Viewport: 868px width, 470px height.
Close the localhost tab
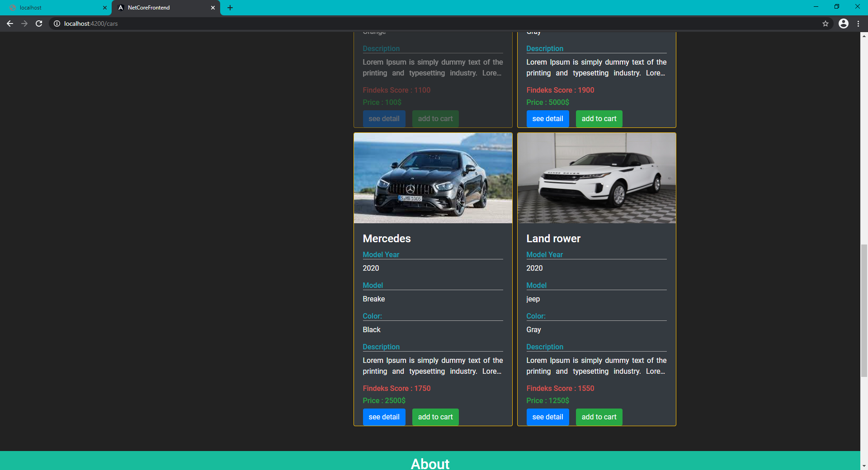[x=105, y=8]
